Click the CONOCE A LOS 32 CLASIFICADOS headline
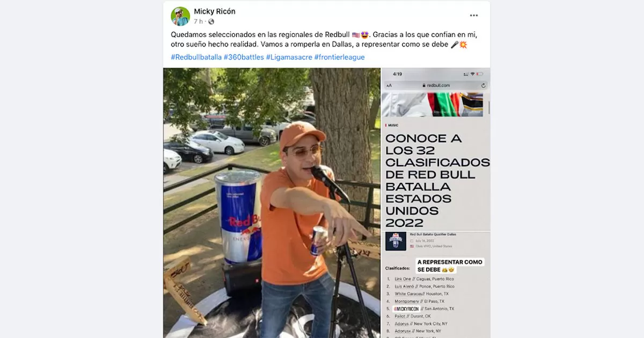644x338 pixels. coord(437,180)
